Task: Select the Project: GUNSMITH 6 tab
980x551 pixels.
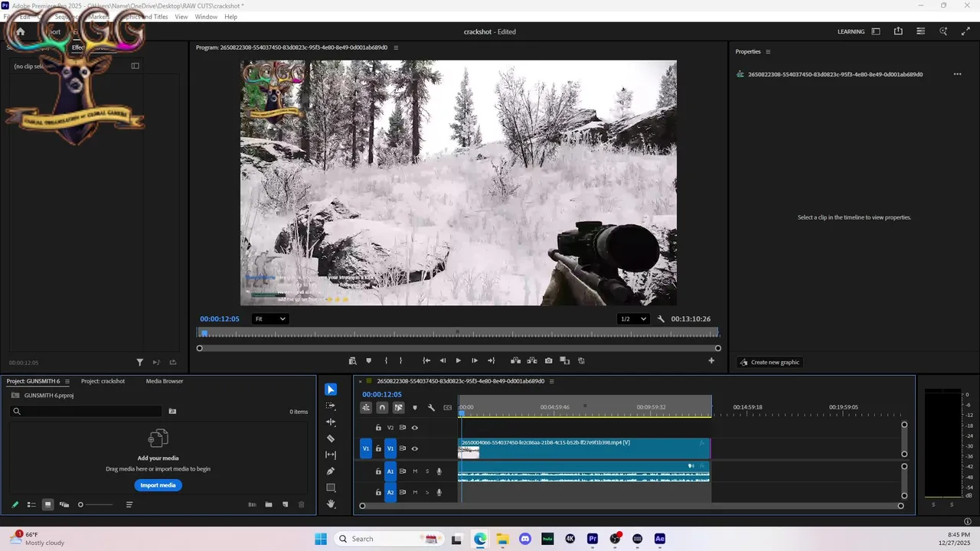Action: 33,381
